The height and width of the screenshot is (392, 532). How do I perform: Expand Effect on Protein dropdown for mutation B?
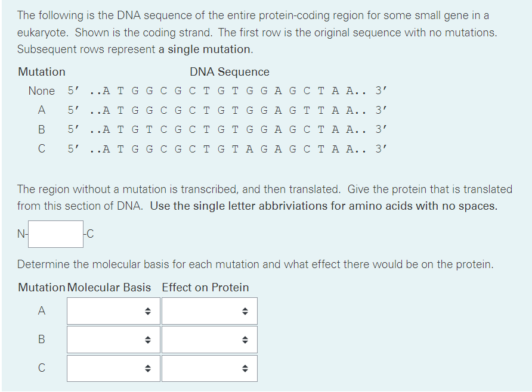209,340
